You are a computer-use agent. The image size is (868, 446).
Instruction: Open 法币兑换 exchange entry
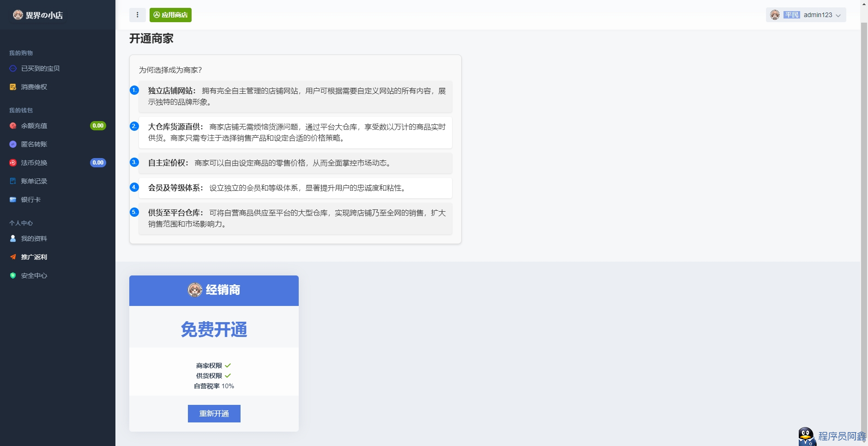(x=58, y=163)
